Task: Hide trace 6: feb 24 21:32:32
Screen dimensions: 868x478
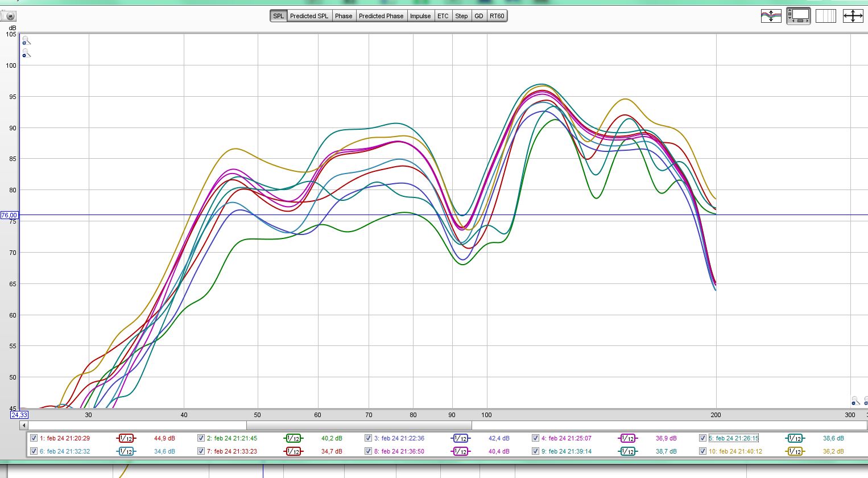Action: click(x=34, y=451)
